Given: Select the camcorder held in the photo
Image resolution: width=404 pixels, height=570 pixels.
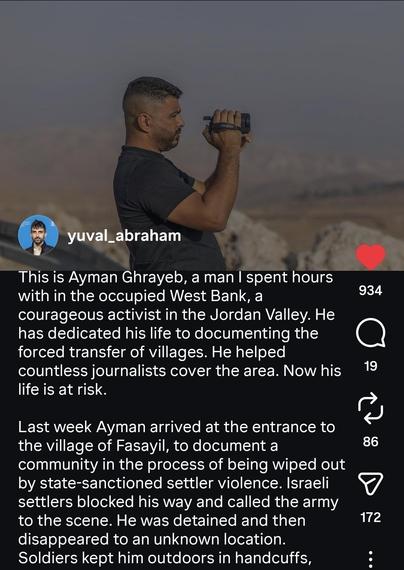Looking at the screenshot, I should (x=228, y=123).
